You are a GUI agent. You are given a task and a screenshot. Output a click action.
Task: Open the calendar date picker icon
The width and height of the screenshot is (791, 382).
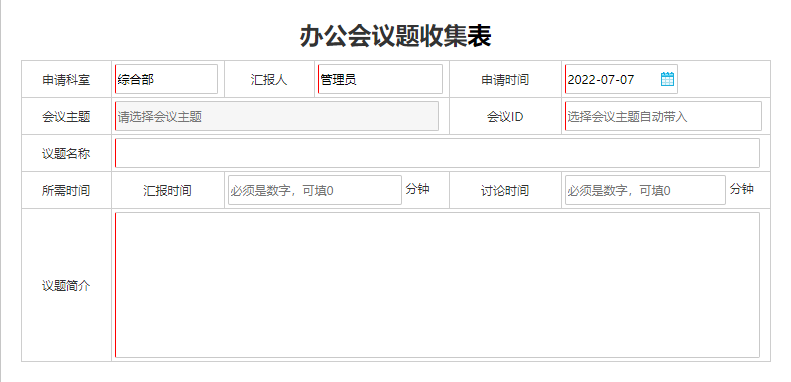(667, 79)
